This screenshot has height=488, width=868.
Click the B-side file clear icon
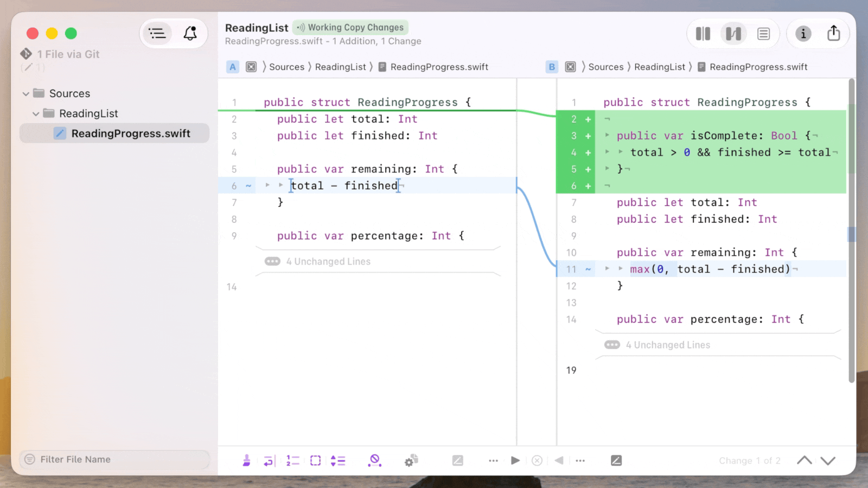click(x=570, y=67)
